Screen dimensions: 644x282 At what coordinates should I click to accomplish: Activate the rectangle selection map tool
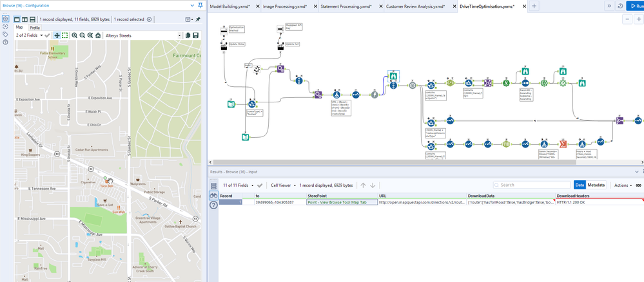click(65, 35)
